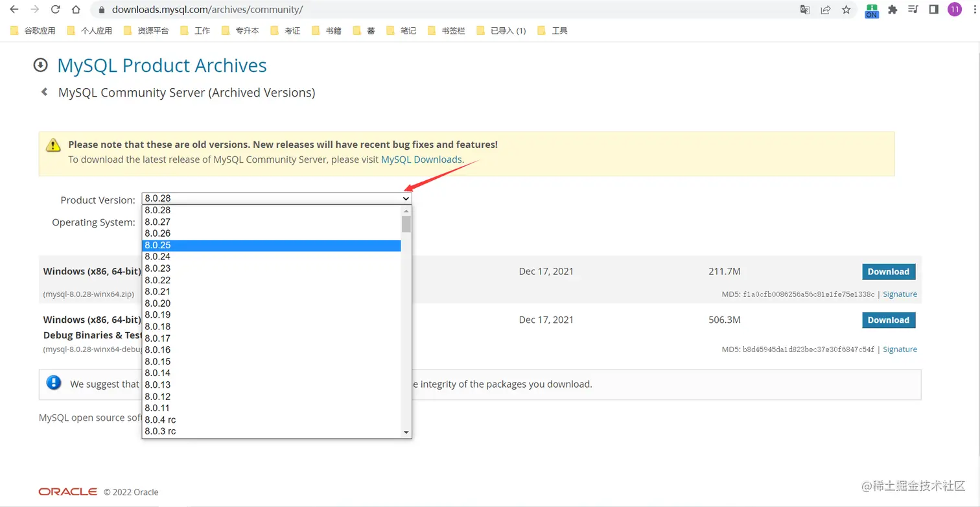The image size is (980, 507).
Task: Click the version list scroll-down arrow
Action: tap(406, 432)
